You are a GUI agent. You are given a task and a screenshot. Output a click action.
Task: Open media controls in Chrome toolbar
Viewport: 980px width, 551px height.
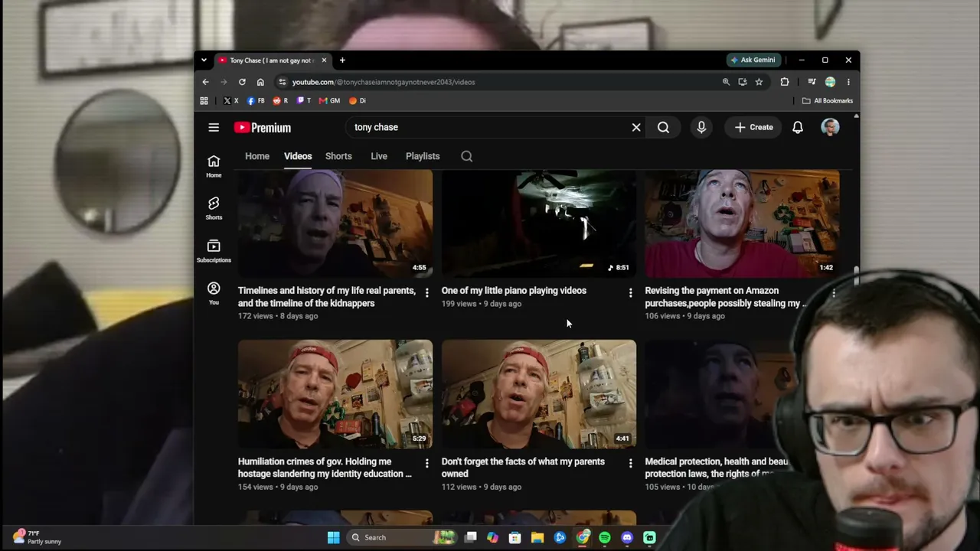click(812, 82)
